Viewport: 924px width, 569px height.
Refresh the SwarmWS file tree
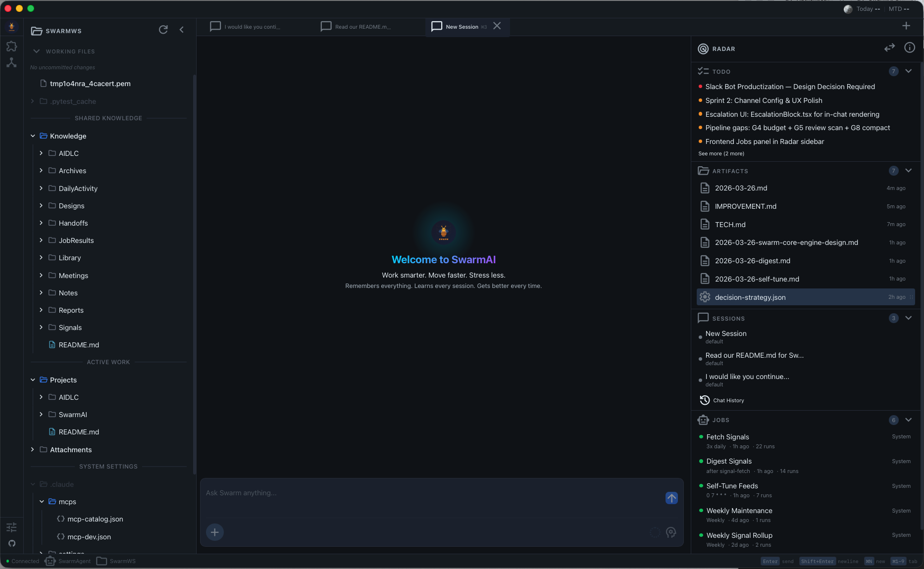pos(163,30)
